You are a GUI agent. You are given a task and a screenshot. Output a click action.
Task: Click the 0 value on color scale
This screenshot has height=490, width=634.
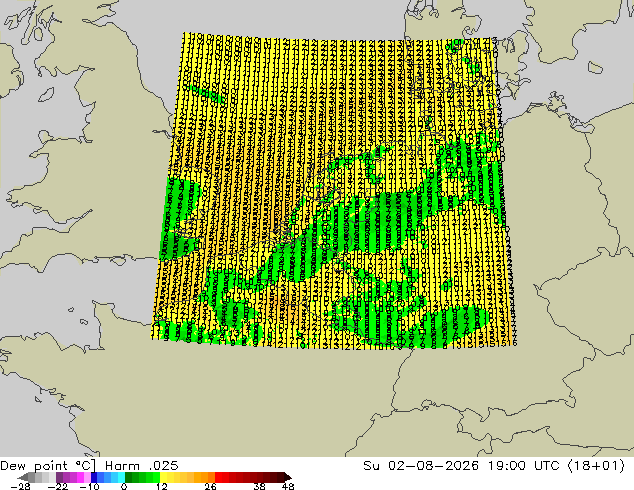click(124, 486)
